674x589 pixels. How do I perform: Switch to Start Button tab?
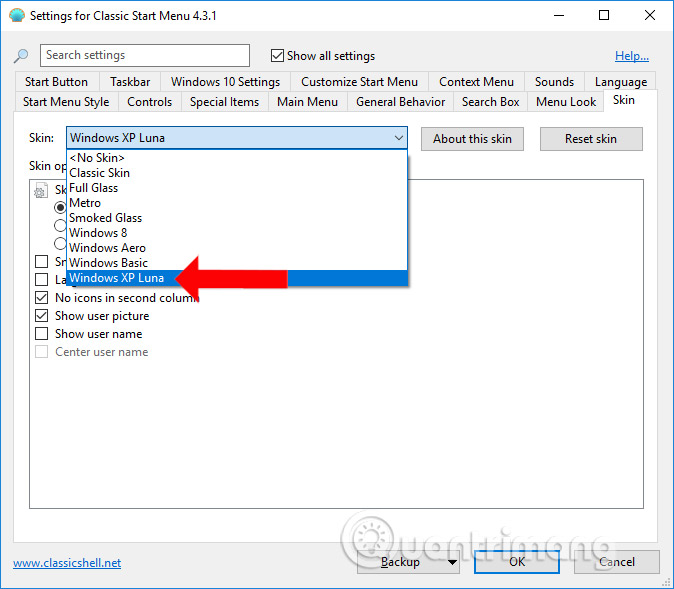pyautogui.click(x=56, y=82)
